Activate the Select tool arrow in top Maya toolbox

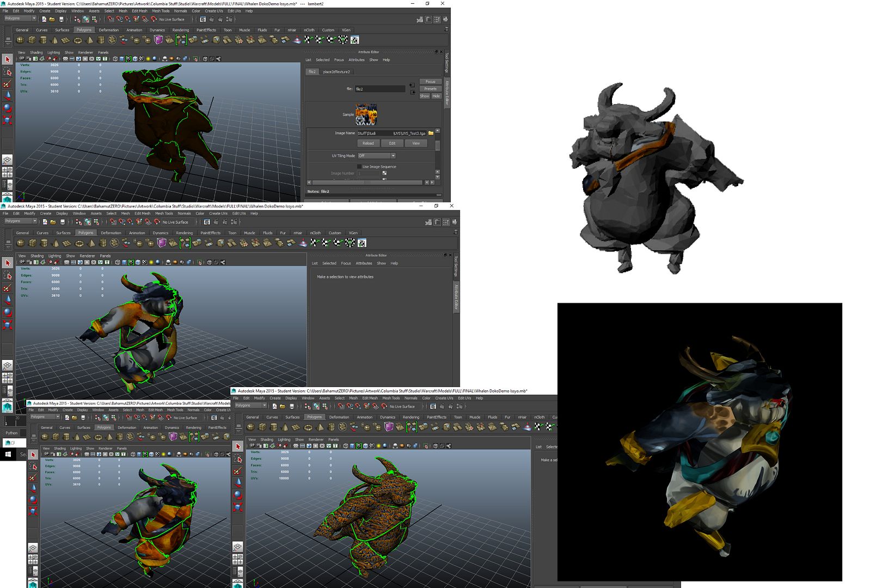pyautogui.click(x=7, y=59)
